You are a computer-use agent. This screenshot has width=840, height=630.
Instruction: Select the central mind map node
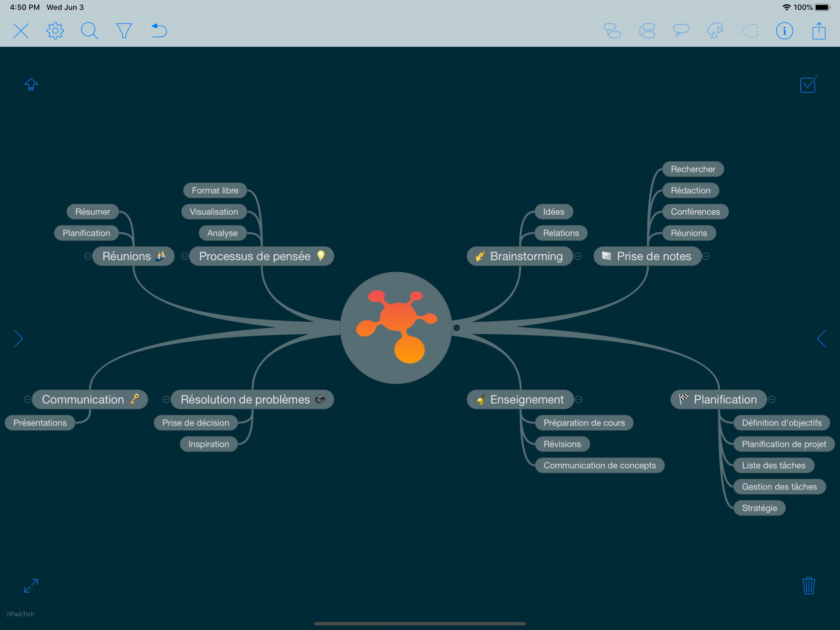coord(396,328)
